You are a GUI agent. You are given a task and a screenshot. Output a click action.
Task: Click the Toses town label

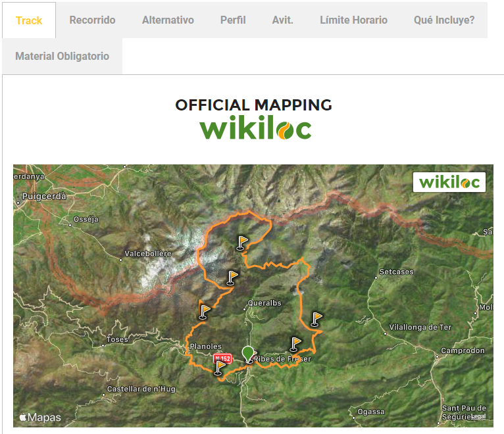(x=117, y=339)
